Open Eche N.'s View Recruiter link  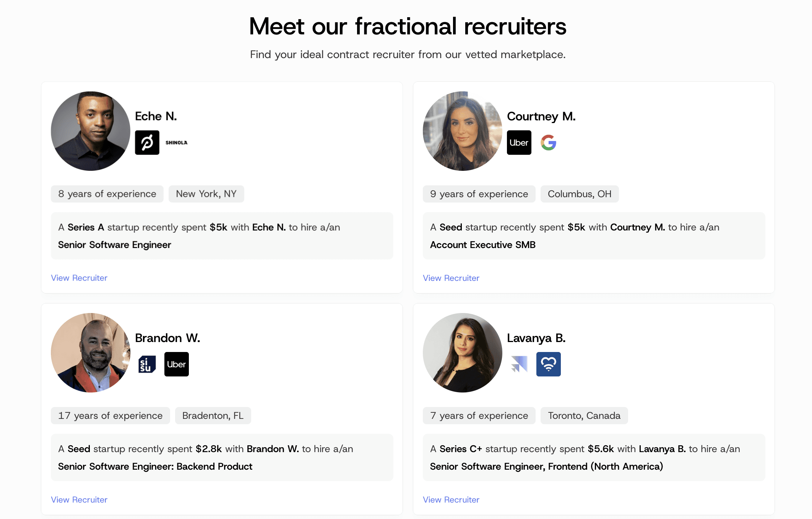79,278
